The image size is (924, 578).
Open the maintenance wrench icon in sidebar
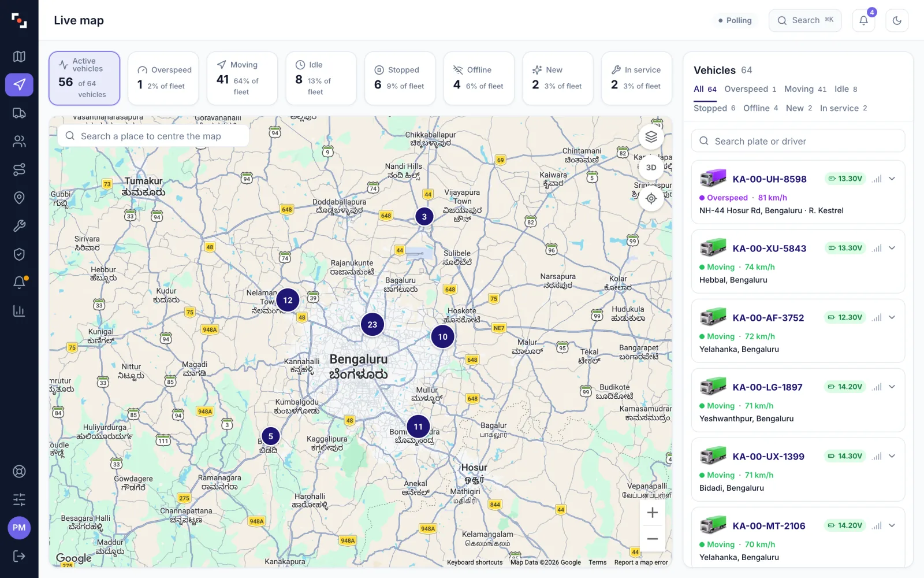pyautogui.click(x=19, y=226)
